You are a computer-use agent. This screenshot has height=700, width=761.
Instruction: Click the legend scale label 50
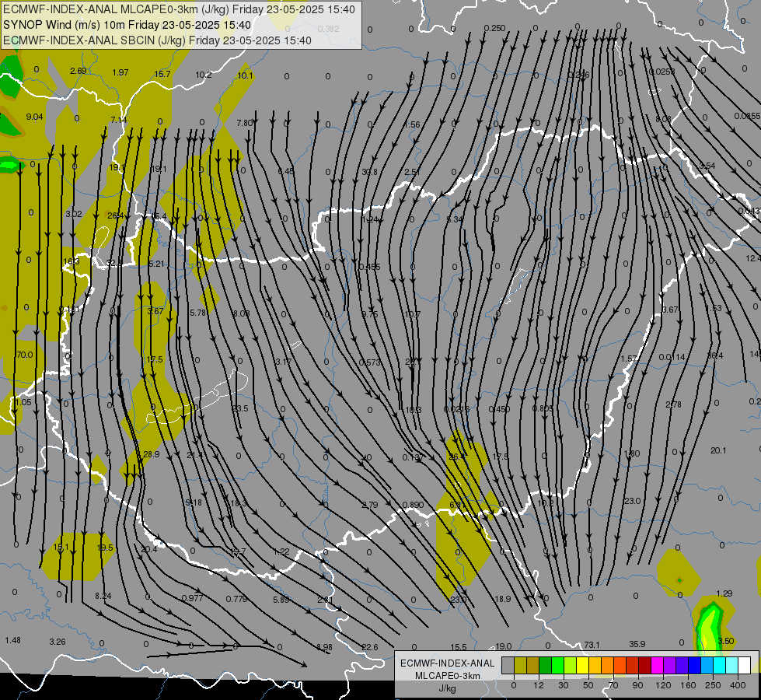coord(588,685)
